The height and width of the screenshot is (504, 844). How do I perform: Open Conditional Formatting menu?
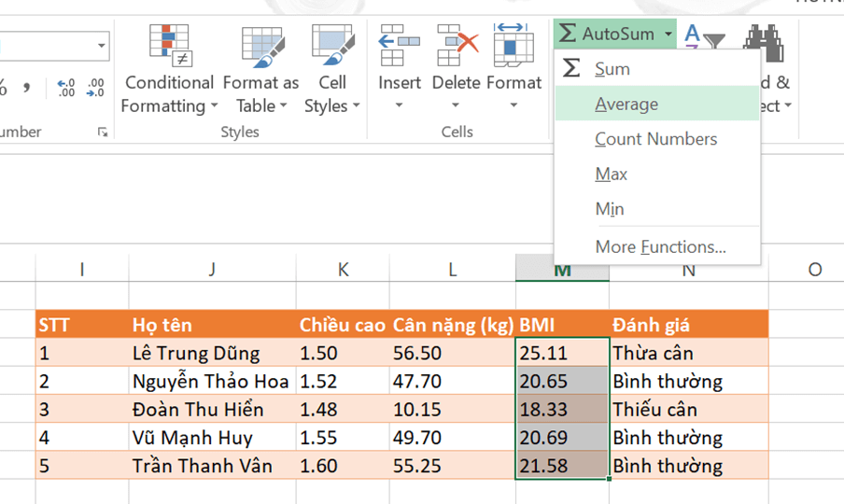tap(170, 70)
